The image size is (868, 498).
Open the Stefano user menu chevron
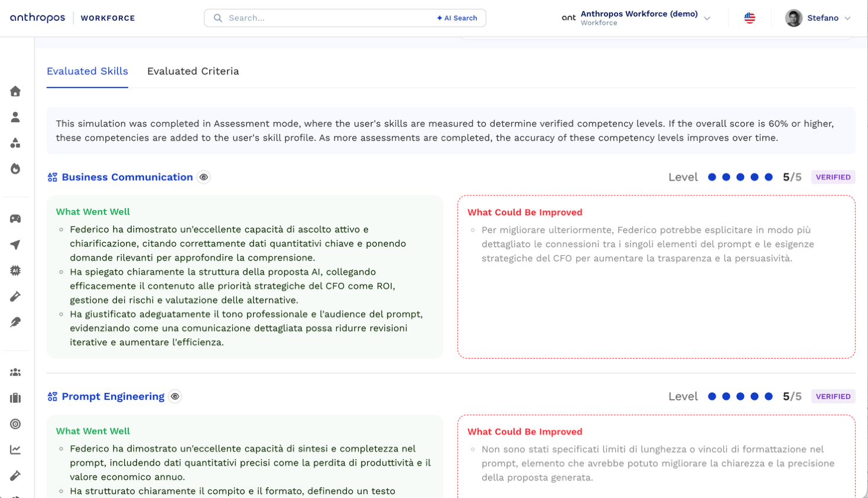point(847,18)
